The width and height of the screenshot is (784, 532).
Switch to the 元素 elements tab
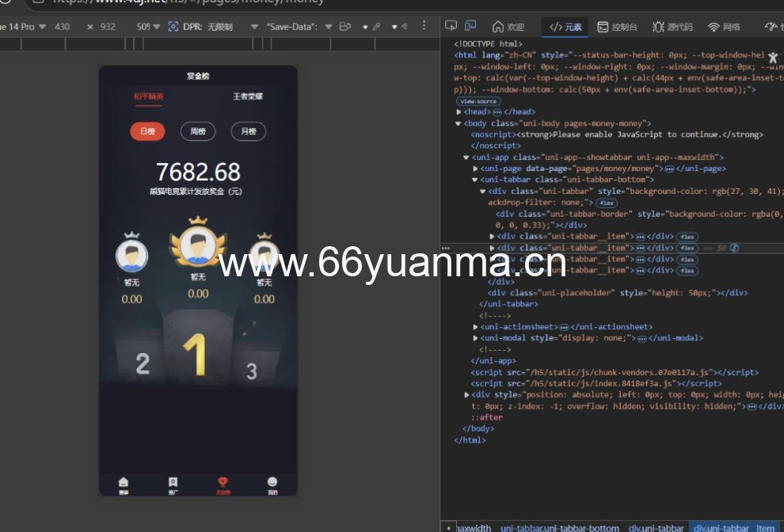pyautogui.click(x=565, y=26)
